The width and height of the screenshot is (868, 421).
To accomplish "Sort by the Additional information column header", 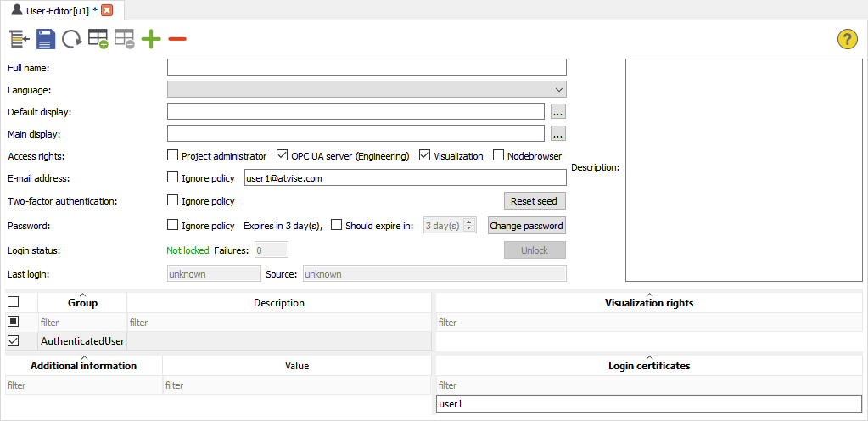I will click(x=84, y=366).
